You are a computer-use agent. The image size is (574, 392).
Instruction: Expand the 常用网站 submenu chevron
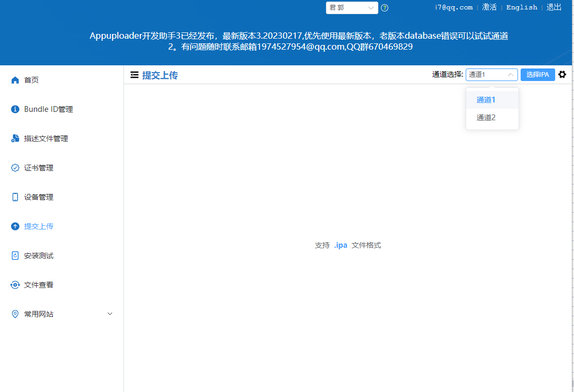(x=110, y=314)
